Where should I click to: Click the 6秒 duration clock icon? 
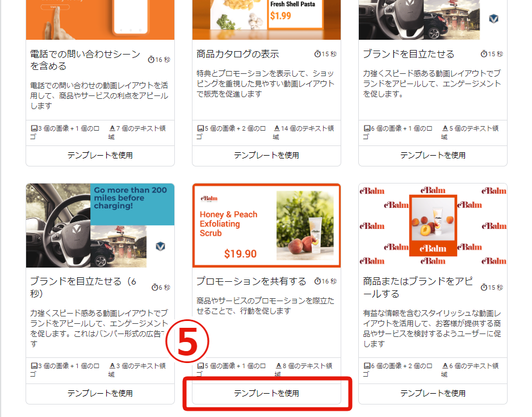[155, 287]
